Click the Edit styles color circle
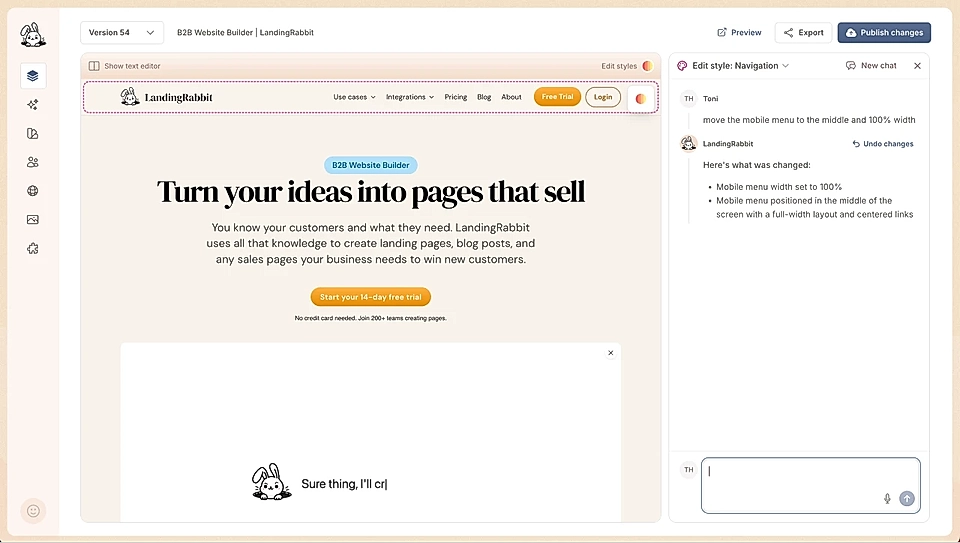The width and height of the screenshot is (960, 543). (648, 66)
